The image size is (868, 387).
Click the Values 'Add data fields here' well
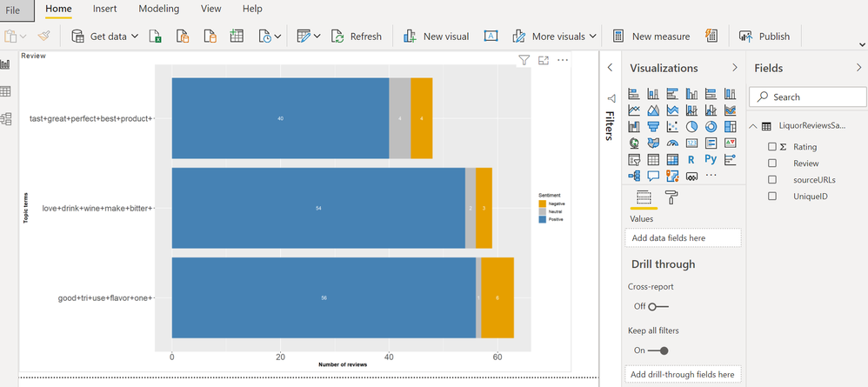click(683, 238)
